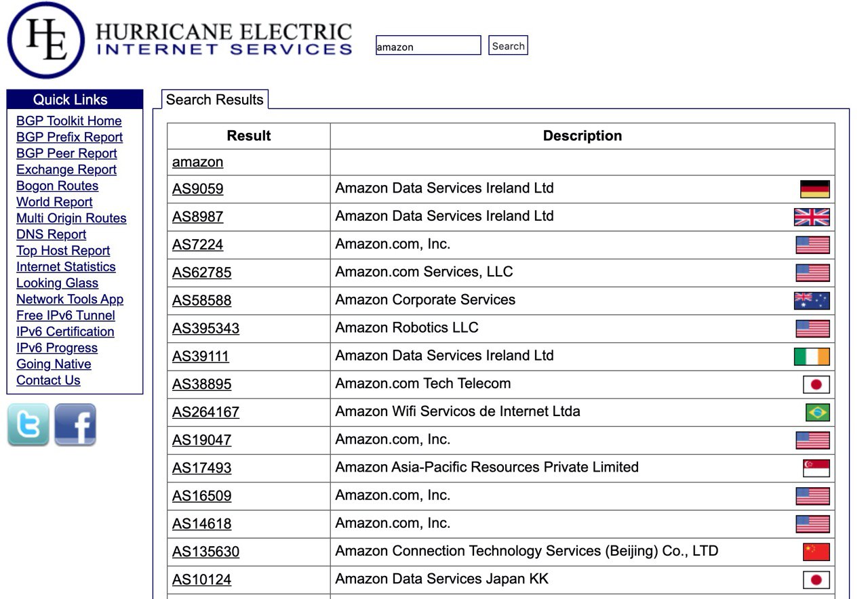
Task: Open World Report link
Action: [x=54, y=202]
